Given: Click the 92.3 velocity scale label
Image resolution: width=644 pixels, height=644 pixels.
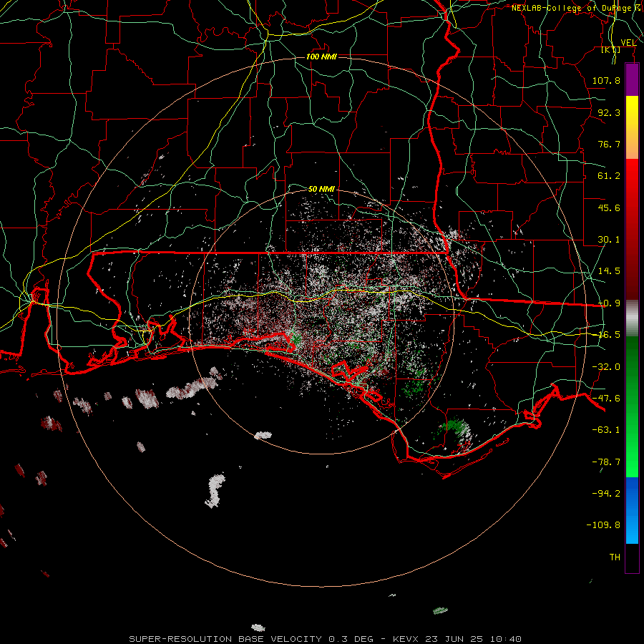Looking at the screenshot, I should (609, 112).
